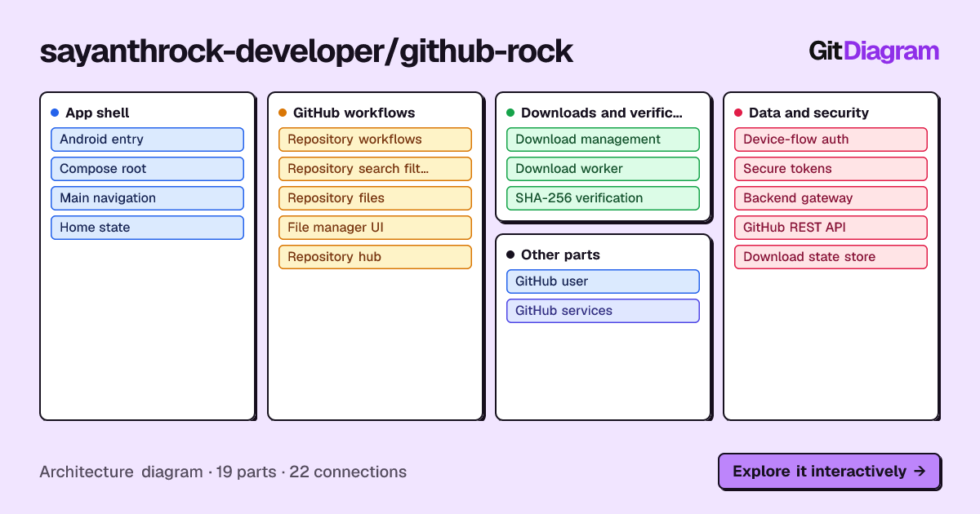Select the Download worker node
The image size is (980, 514).
[603, 169]
